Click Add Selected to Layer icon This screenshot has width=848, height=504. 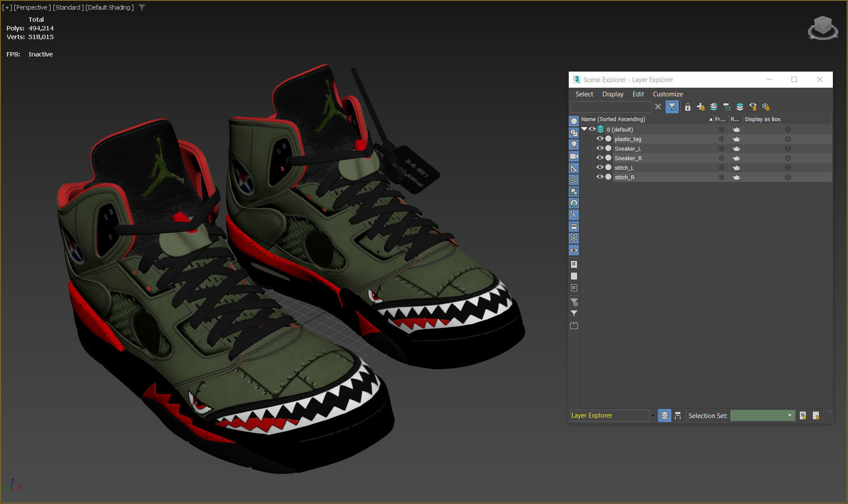[x=713, y=107]
